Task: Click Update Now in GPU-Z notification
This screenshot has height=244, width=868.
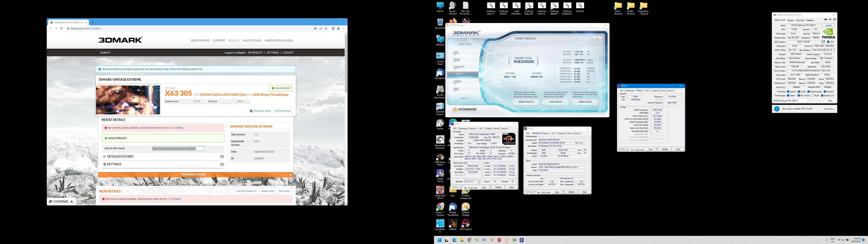Action: tap(829, 109)
